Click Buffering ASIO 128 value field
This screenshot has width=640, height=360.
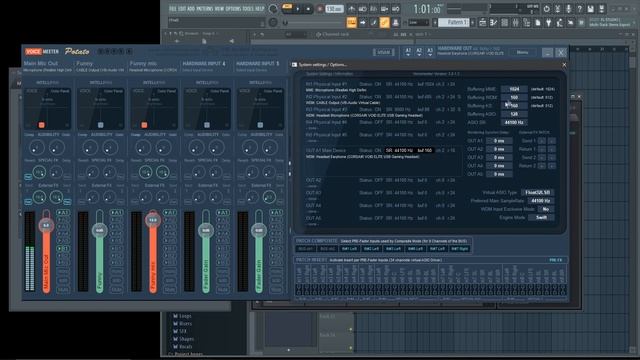click(x=514, y=114)
